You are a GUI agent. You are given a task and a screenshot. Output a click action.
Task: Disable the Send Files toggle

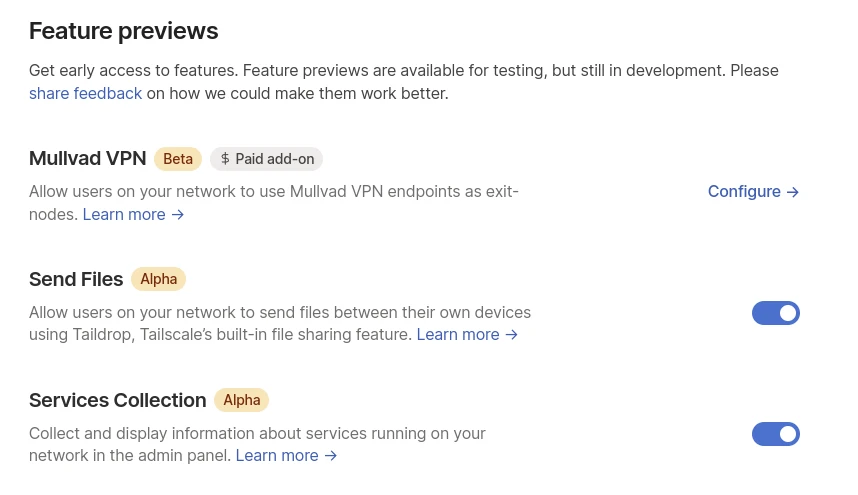pyautogui.click(x=775, y=313)
